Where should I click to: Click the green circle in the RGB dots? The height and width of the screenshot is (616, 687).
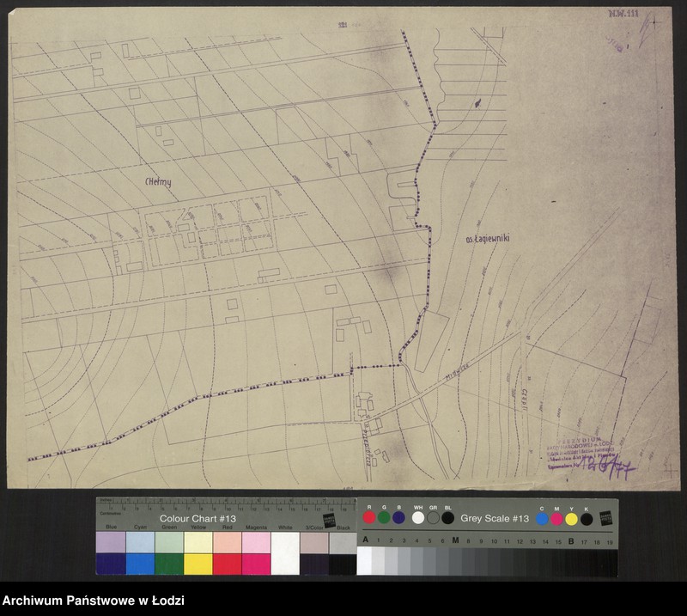point(384,518)
